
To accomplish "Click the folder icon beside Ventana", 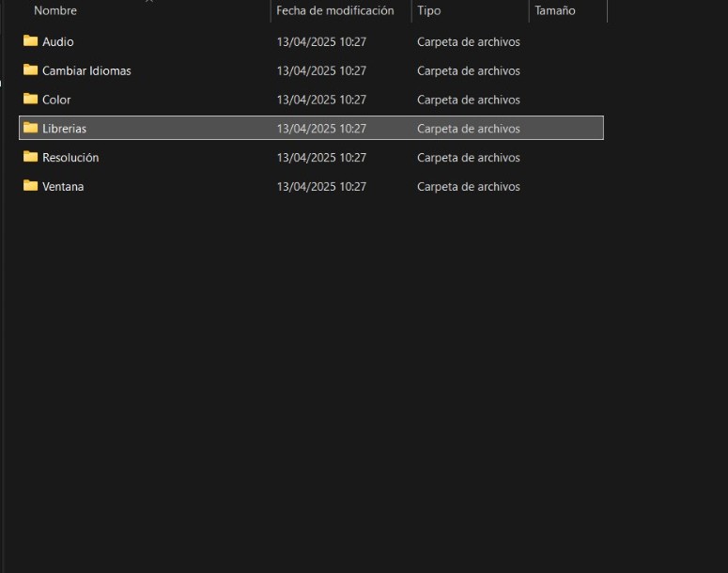I will (x=30, y=187).
